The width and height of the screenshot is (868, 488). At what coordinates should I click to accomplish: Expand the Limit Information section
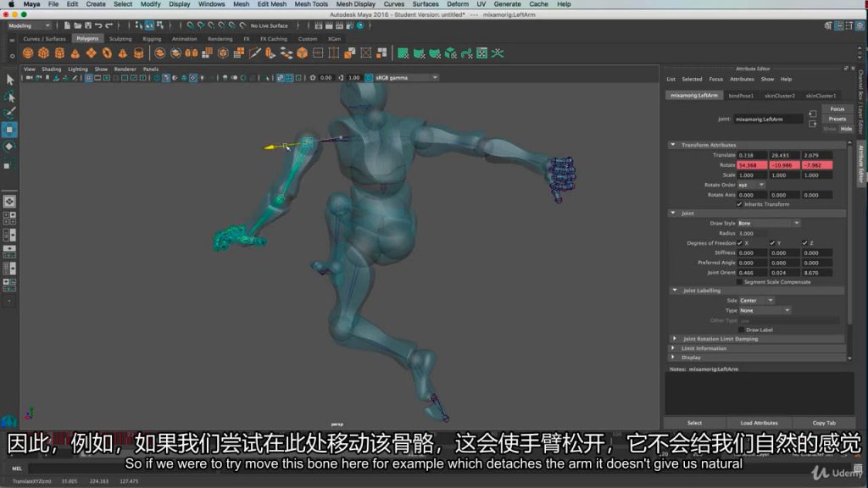(x=673, y=348)
